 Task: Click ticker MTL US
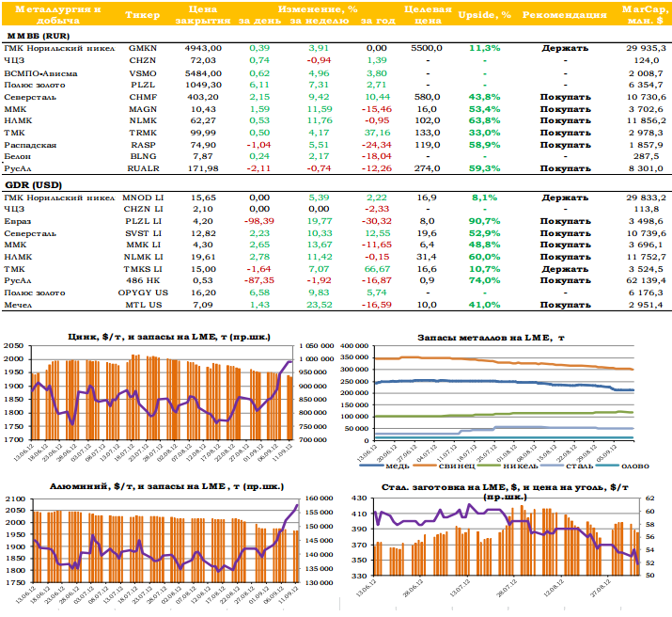[144, 305]
